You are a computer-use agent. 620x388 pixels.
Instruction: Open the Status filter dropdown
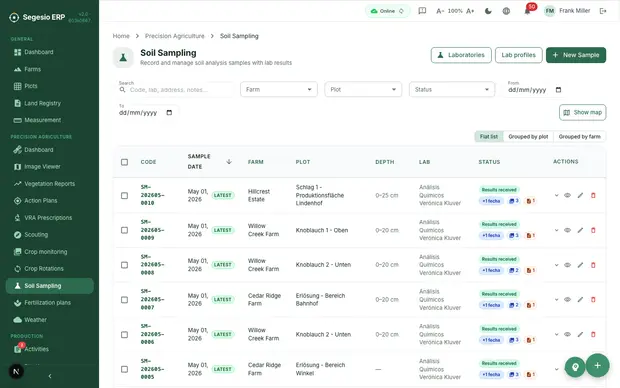(452, 89)
